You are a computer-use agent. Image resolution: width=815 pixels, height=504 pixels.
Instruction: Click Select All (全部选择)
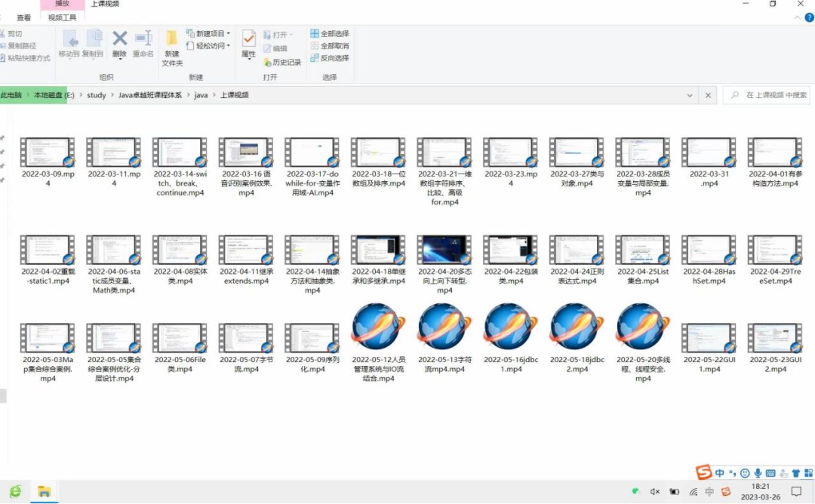[x=329, y=34]
